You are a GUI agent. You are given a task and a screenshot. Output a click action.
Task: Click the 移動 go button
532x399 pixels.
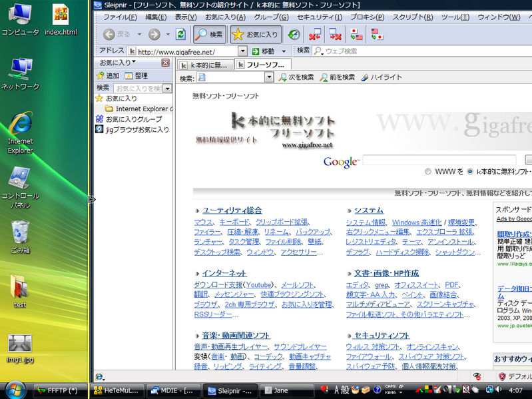263,51
